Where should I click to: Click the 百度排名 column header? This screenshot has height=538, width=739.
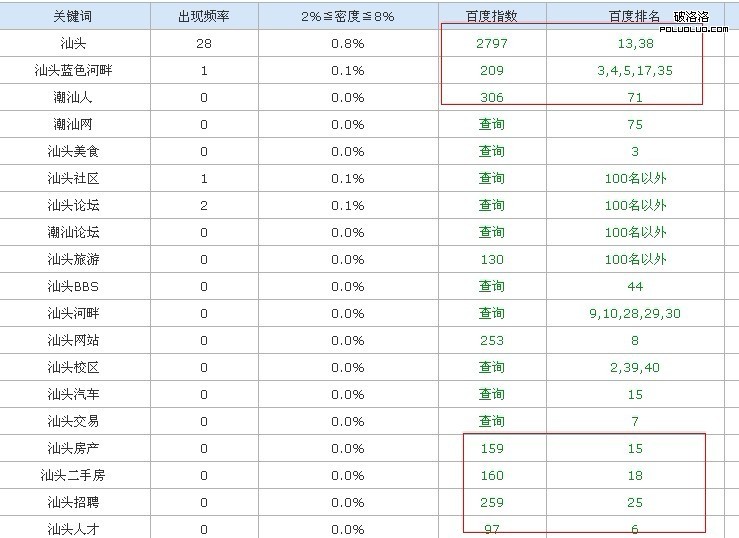[635, 17]
